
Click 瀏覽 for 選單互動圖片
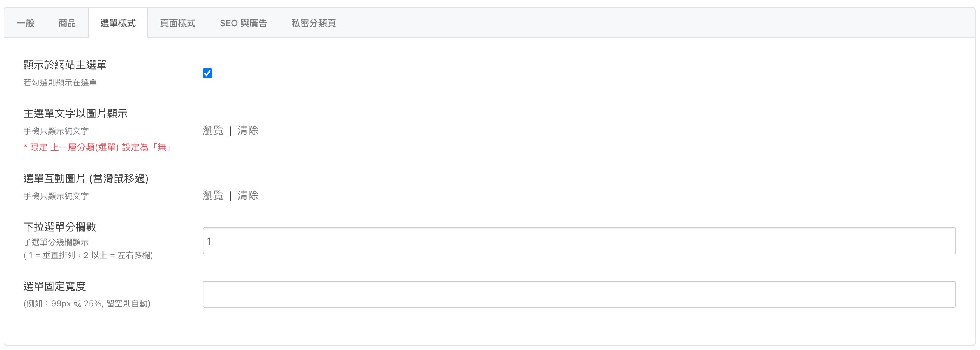(x=213, y=196)
